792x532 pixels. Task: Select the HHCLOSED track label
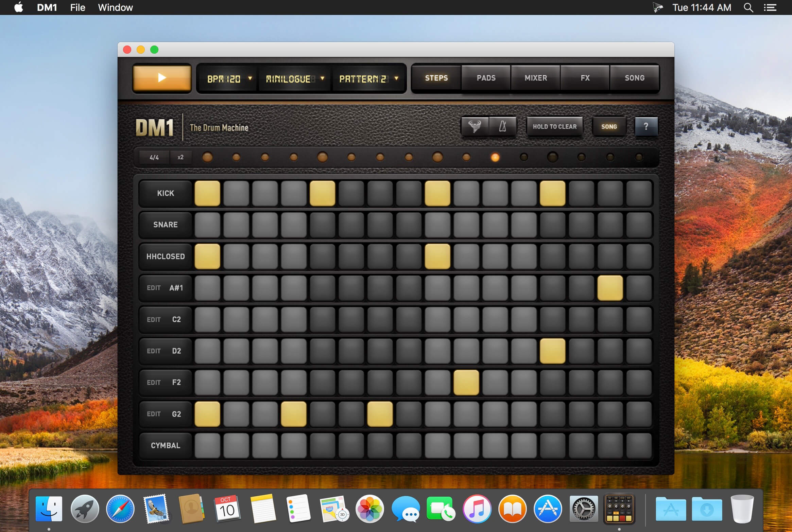point(166,256)
